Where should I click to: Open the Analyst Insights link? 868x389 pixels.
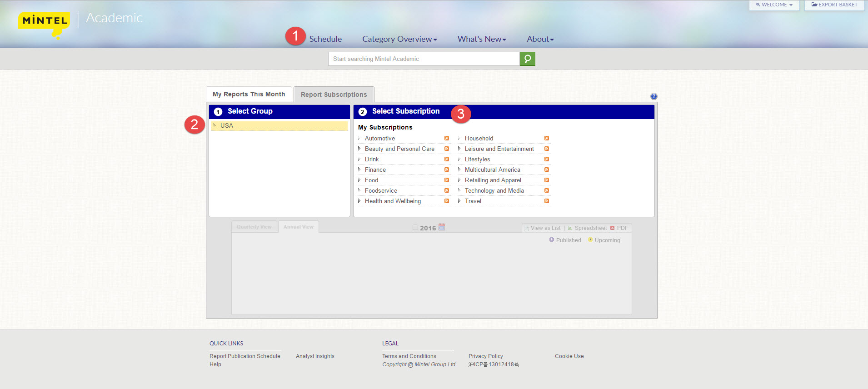point(315,356)
